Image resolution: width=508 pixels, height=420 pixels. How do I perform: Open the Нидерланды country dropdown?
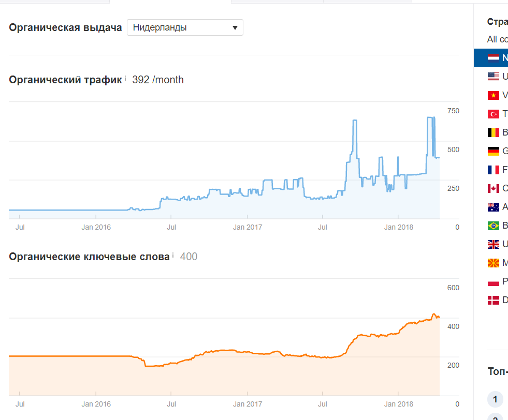point(184,27)
